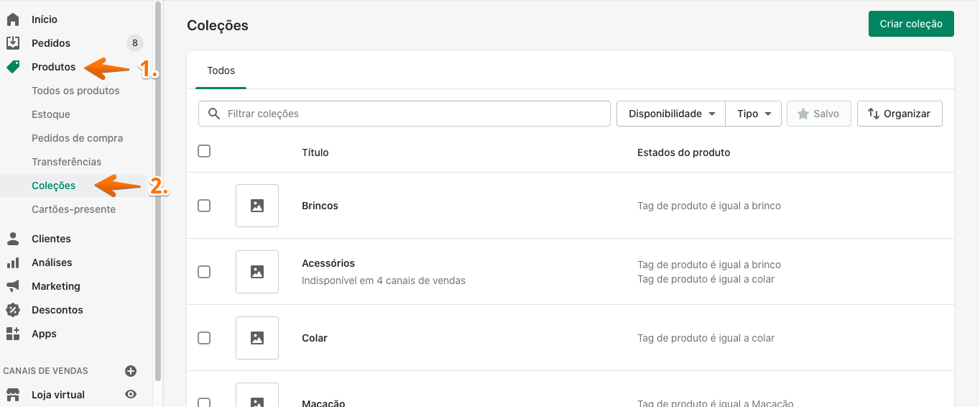Open Descontos percent badge icon
Viewport: 980px width, 407px height.
point(13,310)
